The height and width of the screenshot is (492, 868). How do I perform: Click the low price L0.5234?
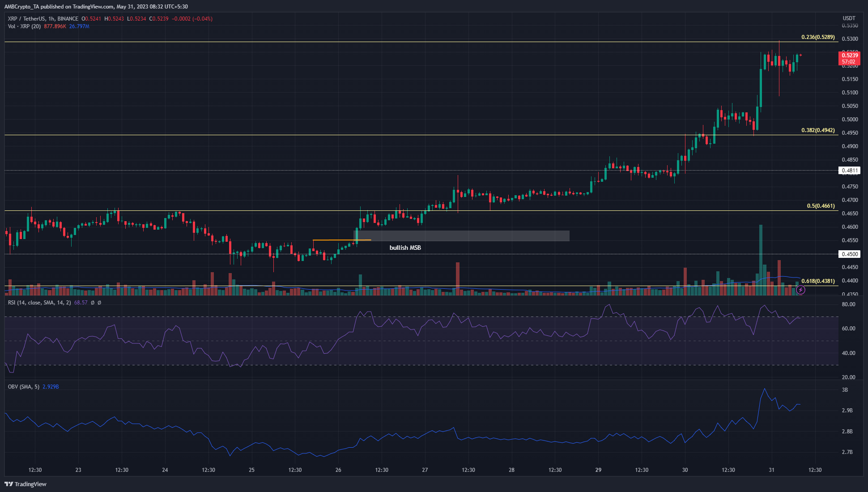click(136, 19)
